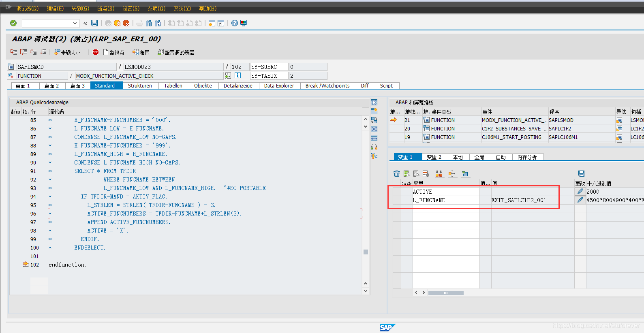Click the maximize tool icon beside source panel

click(374, 129)
